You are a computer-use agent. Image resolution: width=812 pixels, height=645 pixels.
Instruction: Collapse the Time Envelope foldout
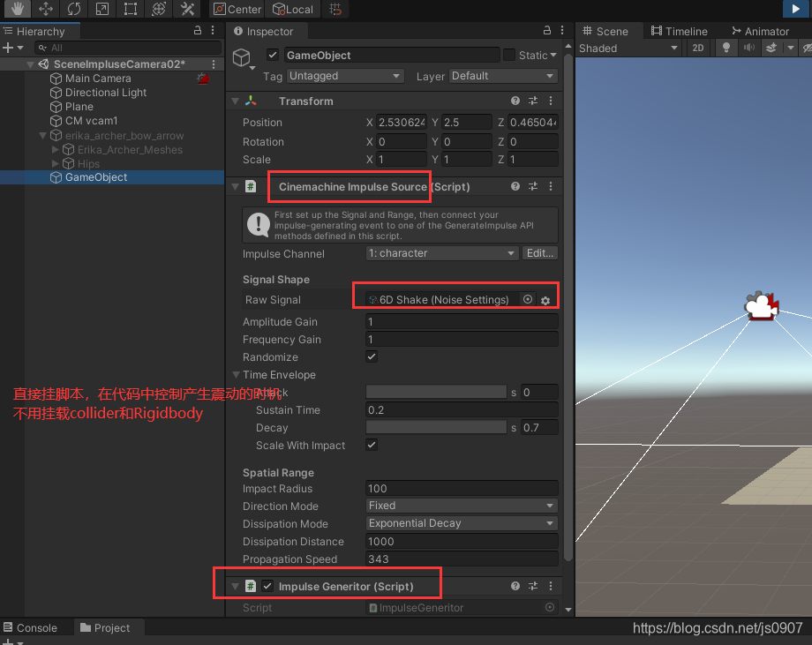tap(237, 374)
